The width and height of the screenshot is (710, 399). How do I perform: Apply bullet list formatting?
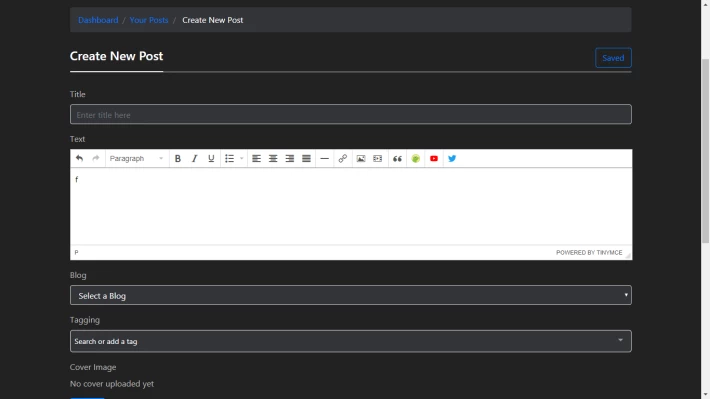click(230, 159)
